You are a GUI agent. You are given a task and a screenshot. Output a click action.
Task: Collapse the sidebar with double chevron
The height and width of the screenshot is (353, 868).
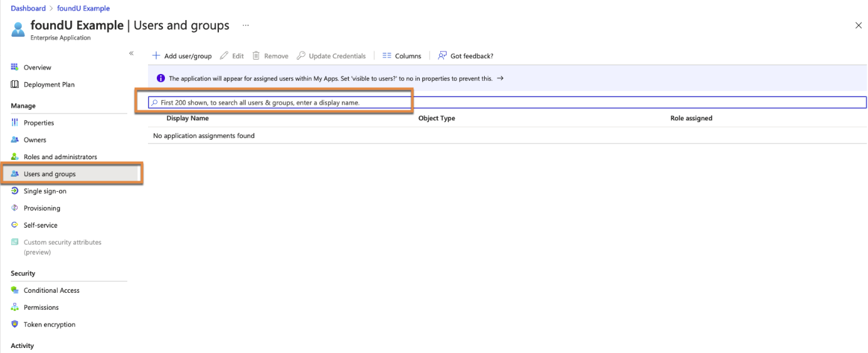tap(131, 53)
